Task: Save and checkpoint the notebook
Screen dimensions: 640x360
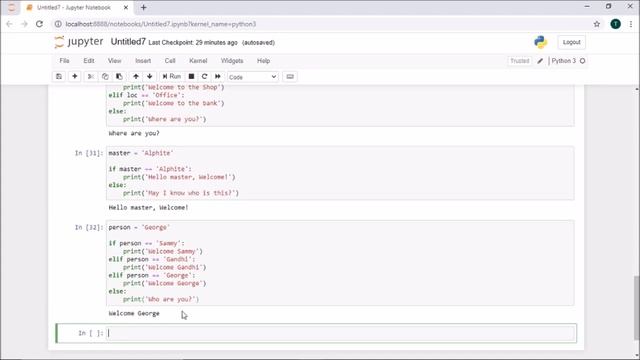Action: click(59, 76)
